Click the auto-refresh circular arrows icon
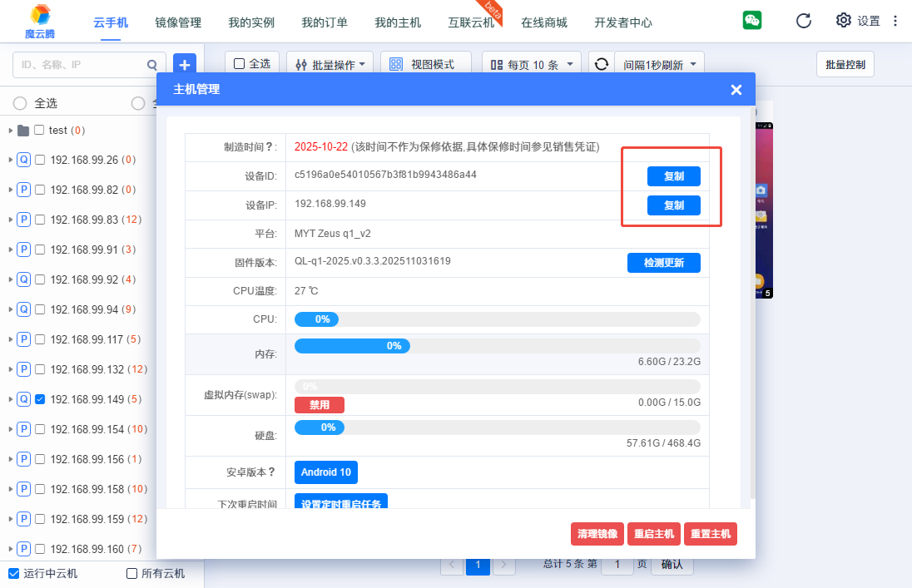912x588 pixels. pyautogui.click(x=601, y=64)
